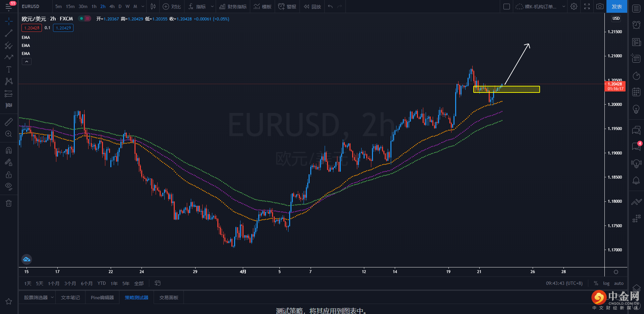
Task: Click the 回放 replay button
Action: coord(312,6)
